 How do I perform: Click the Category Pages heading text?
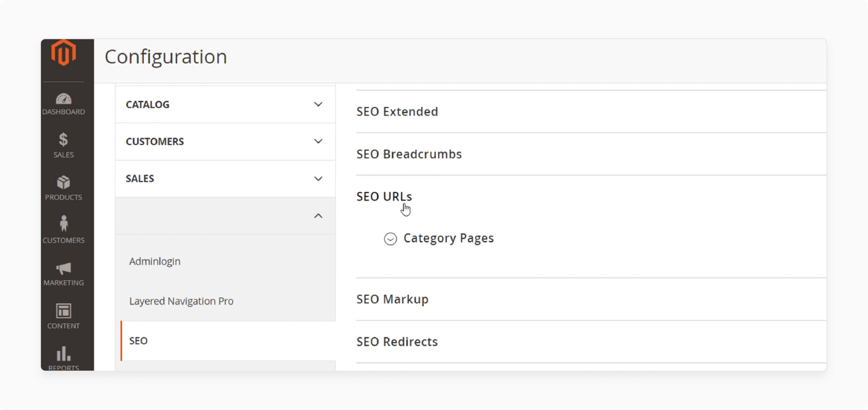[449, 238]
